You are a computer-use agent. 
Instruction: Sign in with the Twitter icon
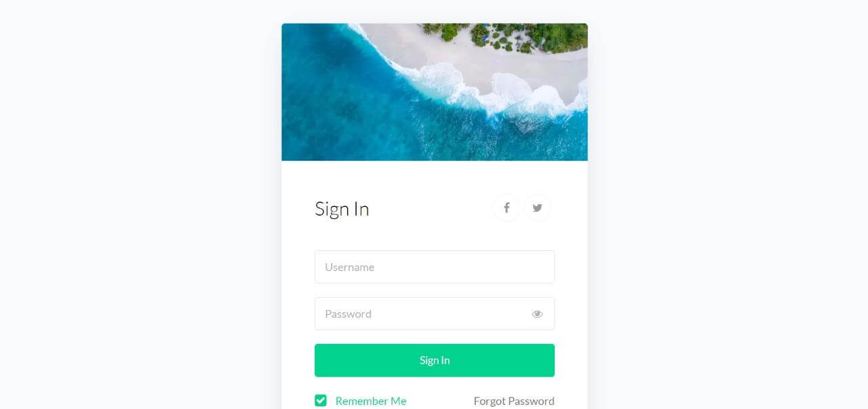[x=537, y=208]
